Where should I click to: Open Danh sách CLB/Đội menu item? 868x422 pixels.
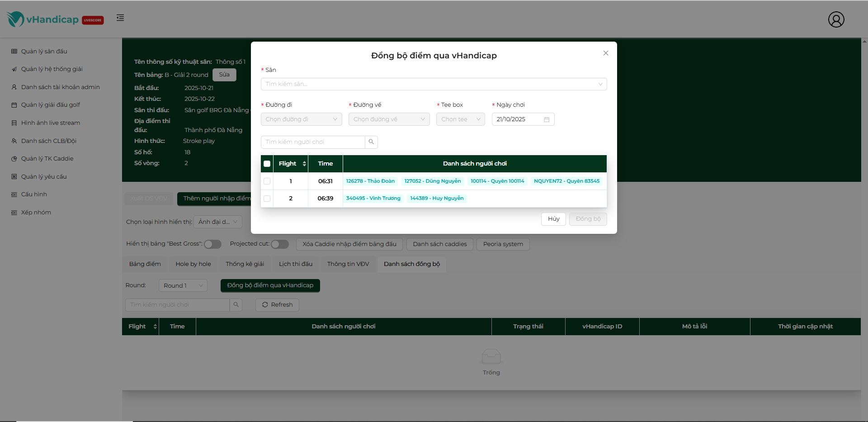(x=48, y=141)
